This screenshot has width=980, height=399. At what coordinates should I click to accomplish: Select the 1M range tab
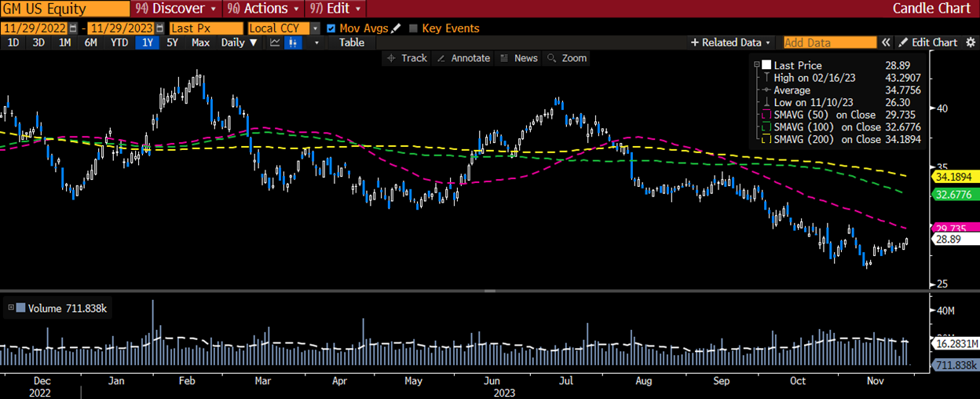coord(64,42)
